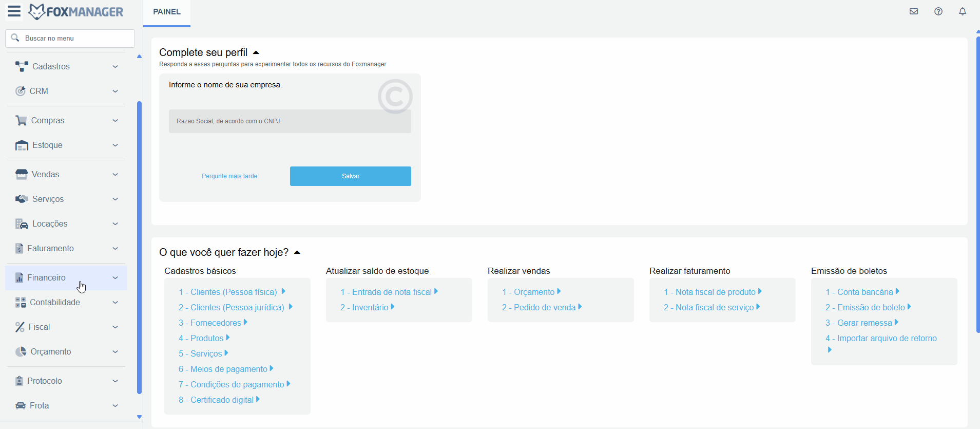Select the PAINEL tab

[167, 12]
